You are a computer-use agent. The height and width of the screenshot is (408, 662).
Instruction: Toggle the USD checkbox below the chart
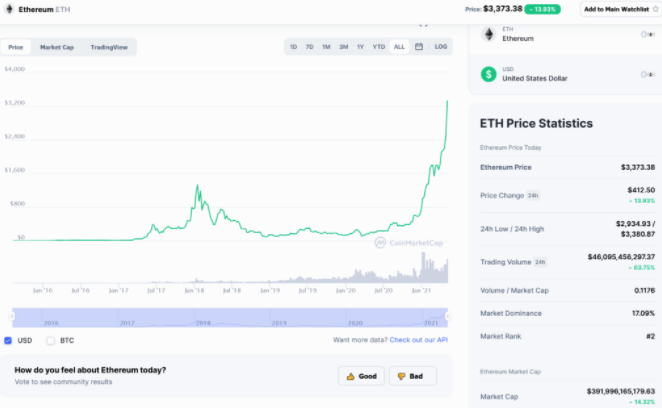click(x=9, y=340)
